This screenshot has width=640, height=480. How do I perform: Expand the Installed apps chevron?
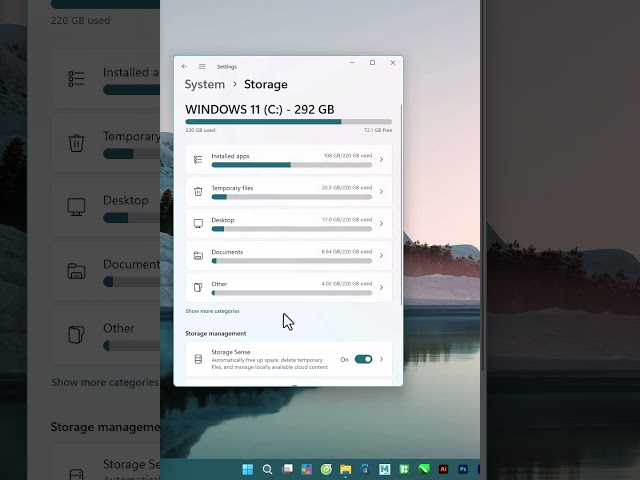tap(381, 160)
